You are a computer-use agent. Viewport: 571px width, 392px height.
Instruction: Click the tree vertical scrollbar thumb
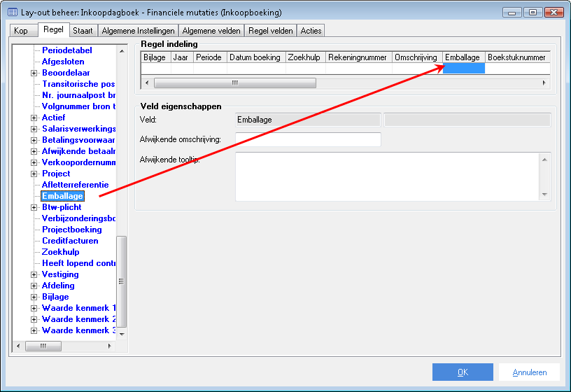coord(122,281)
